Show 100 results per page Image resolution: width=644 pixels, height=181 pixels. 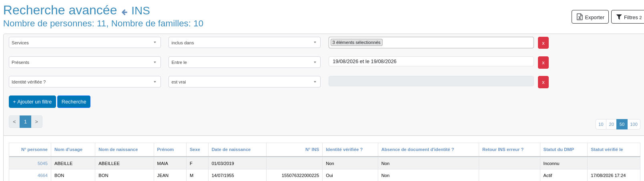[x=634, y=124]
